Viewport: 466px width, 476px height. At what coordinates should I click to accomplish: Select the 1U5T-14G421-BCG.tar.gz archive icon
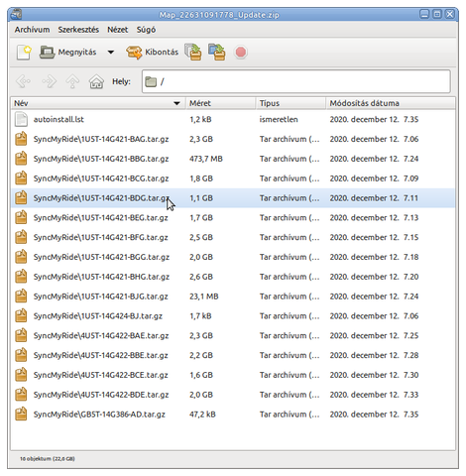point(21,178)
